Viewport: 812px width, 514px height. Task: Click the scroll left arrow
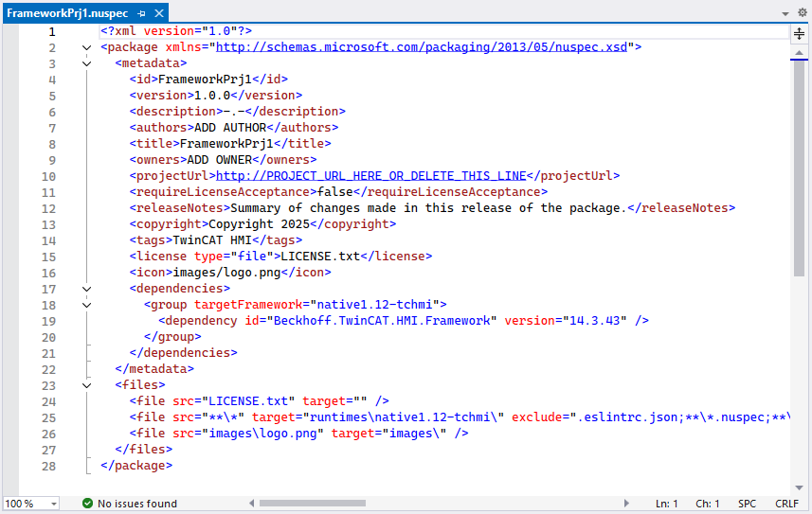(x=252, y=504)
